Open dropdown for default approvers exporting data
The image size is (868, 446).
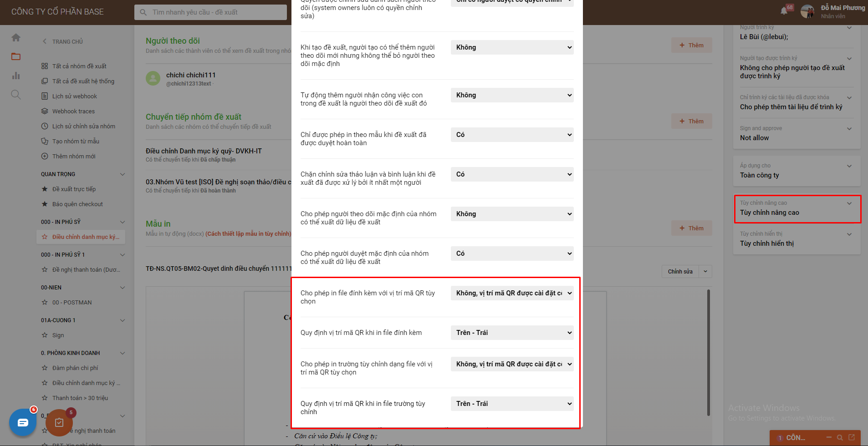pyautogui.click(x=512, y=253)
